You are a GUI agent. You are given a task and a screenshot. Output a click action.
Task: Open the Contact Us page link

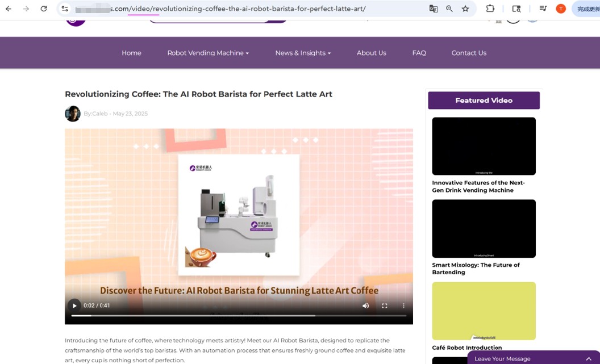pyautogui.click(x=469, y=53)
